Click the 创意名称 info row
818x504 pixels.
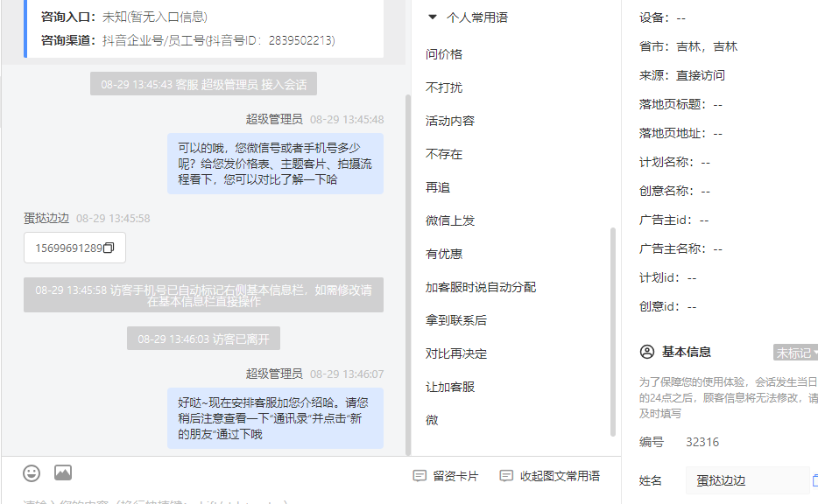point(674,192)
